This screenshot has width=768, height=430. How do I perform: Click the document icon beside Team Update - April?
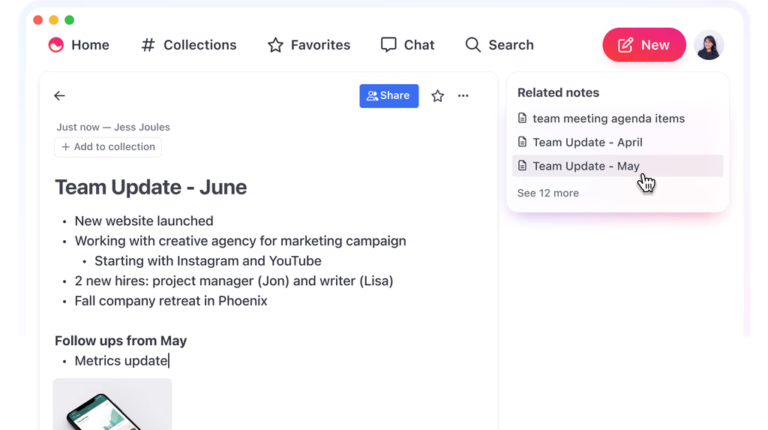[x=522, y=142]
